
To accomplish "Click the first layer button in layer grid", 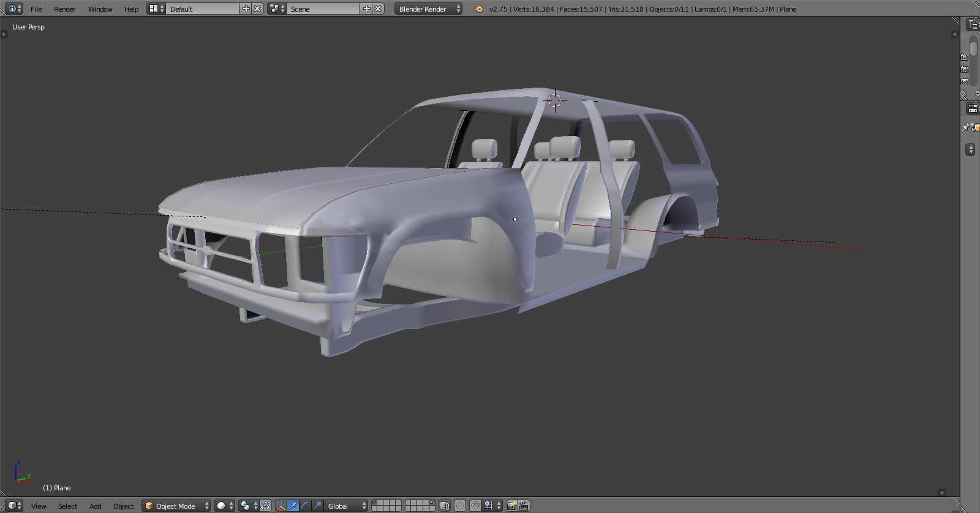I will pyautogui.click(x=375, y=503).
